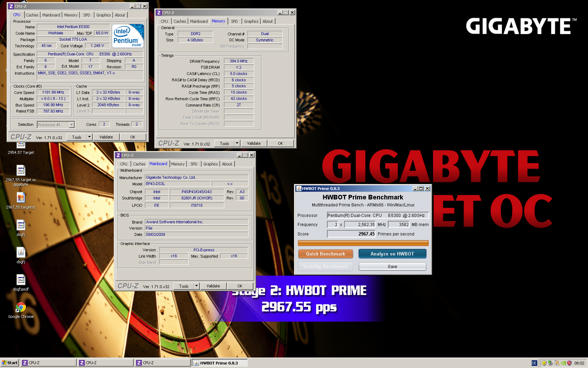Viewport: 588px width, 368px height.
Task: Click the mainboard Model value EP43-DS3L
Action: [178, 184]
